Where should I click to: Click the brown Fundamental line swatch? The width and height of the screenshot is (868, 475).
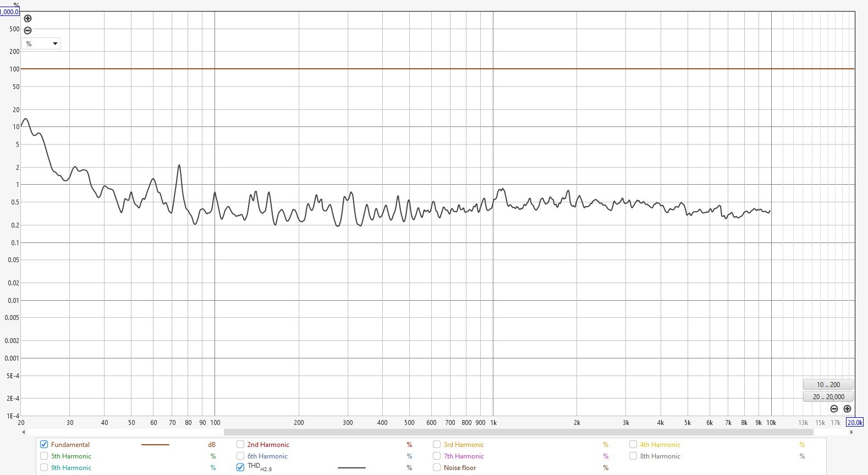click(x=155, y=444)
